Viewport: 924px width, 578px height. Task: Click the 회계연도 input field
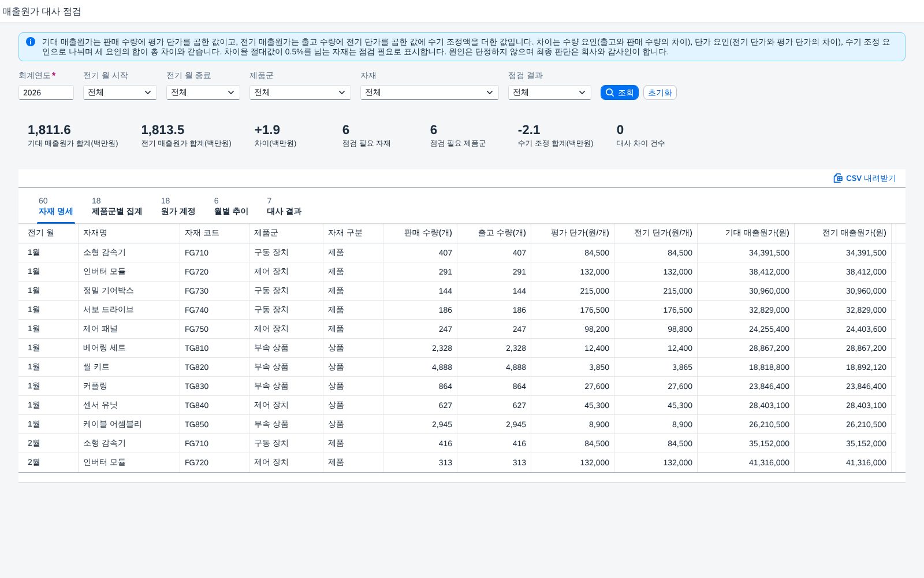[x=46, y=92]
